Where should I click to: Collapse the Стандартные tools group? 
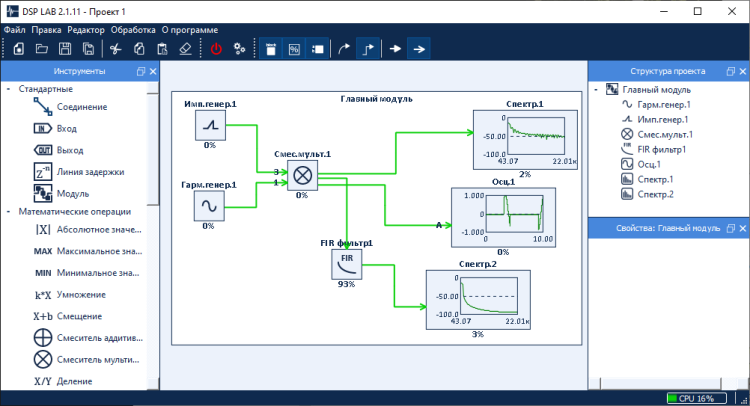[9, 90]
